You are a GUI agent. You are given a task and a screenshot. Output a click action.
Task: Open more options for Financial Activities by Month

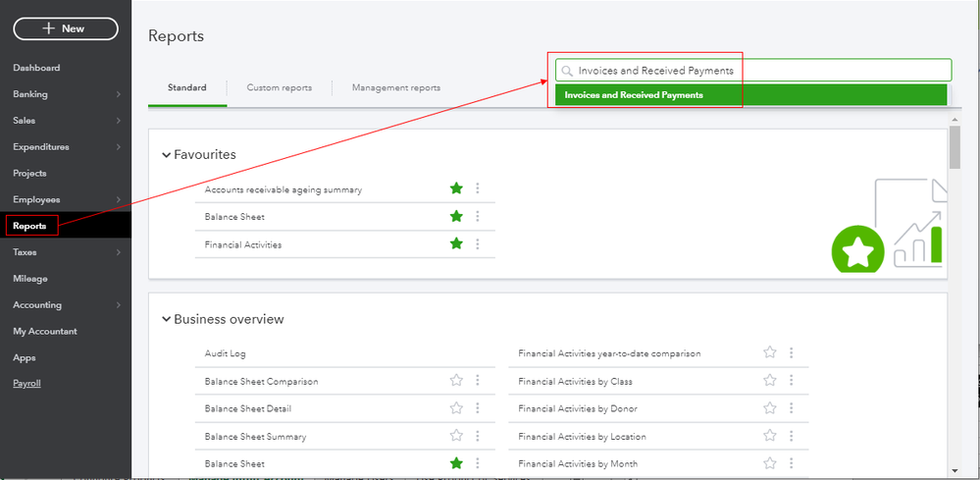[x=792, y=463]
